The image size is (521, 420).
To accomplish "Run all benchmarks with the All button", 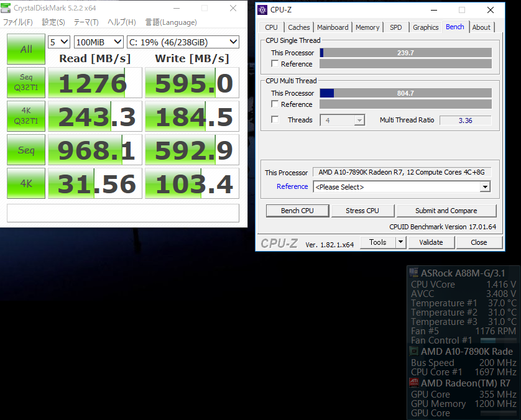I will click(x=26, y=49).
